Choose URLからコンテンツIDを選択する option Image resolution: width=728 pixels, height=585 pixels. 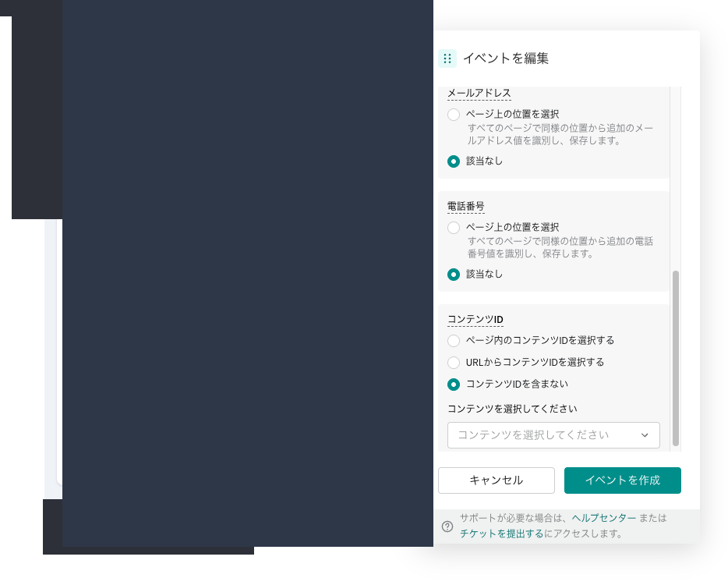(454, 363)
